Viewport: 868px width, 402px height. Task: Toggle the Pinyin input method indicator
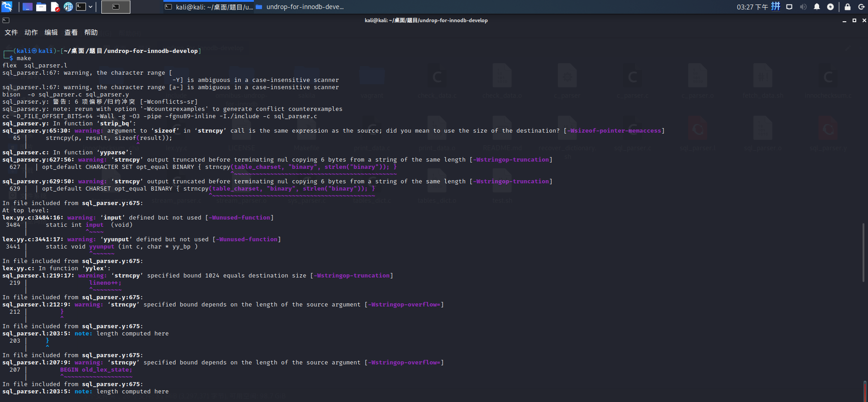point(776,6)
